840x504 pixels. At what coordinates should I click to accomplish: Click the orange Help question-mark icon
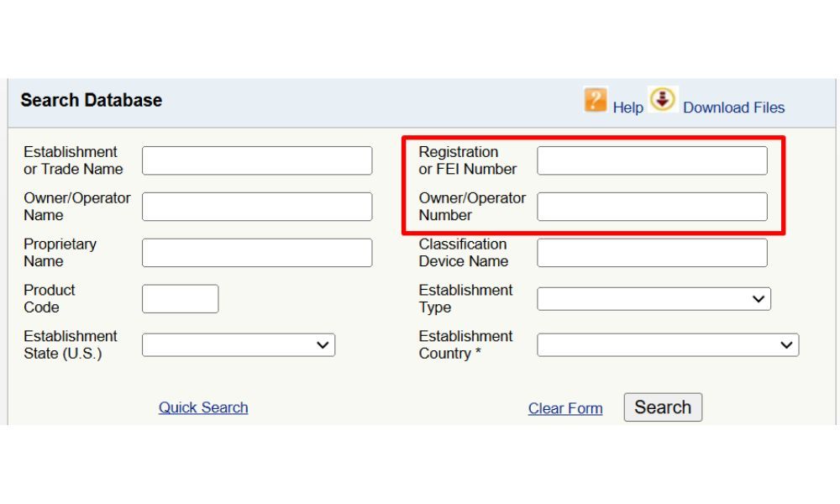[x=596, y=100]
